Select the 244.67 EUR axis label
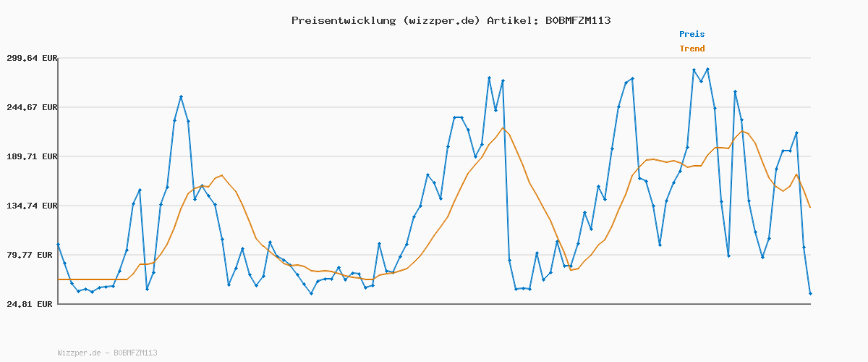This screenshot has height=362, width=868. pyautogui.click(x=32, y=107)
